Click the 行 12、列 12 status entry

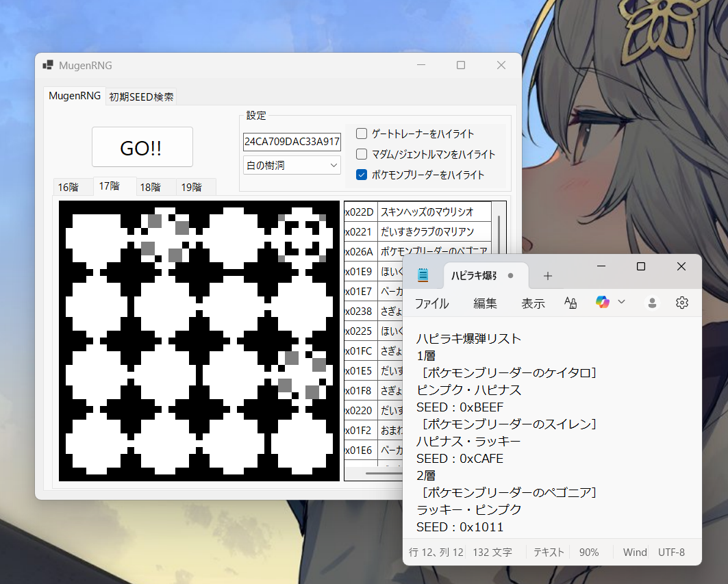coord(436,553)
